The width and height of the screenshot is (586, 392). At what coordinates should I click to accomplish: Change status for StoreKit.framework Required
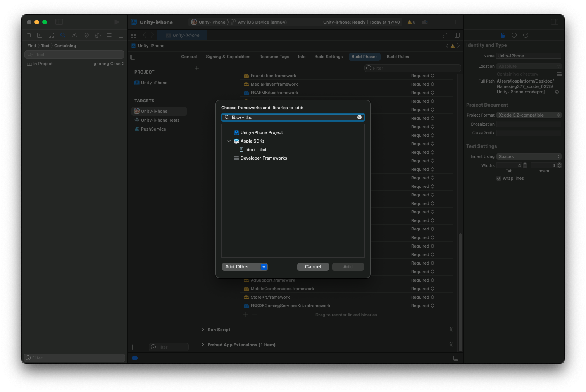422,297
